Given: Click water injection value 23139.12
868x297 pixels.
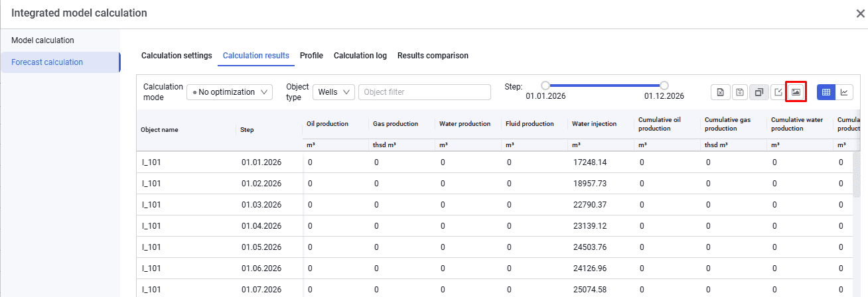Looking at the screenshot, I should point(590,225).
